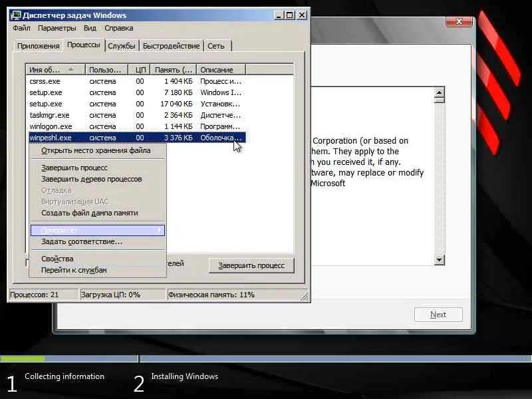
Task: Choose Завершить процесс in context menu
Action: pyautogui.click(x=98, y=168)
